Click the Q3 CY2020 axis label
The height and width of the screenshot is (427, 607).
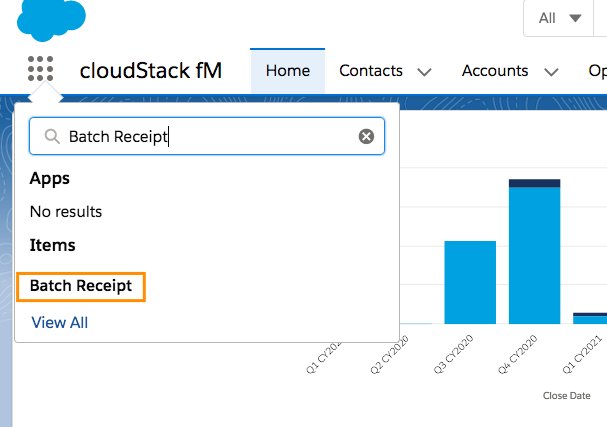coord(453,354)
